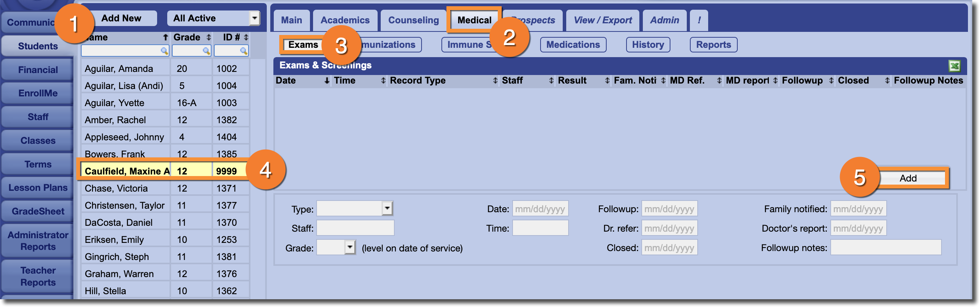Viewport: 980px width, 307px height.
Task: Sort the Result column
Action: [x=607, y=80]
